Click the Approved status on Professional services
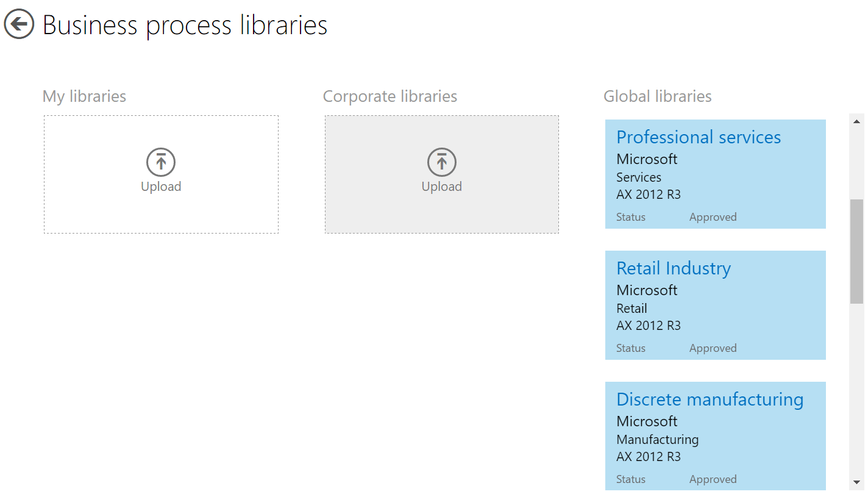Image resolution: width=868 pixels, height=497 pixels. point(713,216)
